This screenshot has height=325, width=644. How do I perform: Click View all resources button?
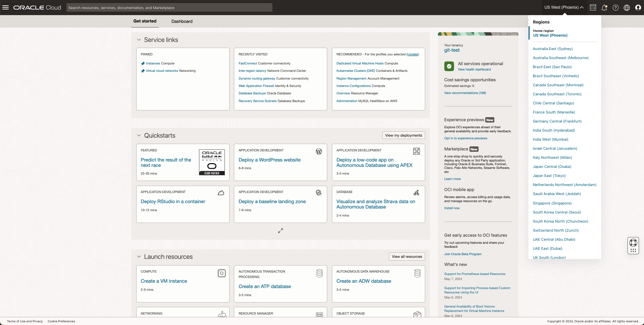click(407, 257)
